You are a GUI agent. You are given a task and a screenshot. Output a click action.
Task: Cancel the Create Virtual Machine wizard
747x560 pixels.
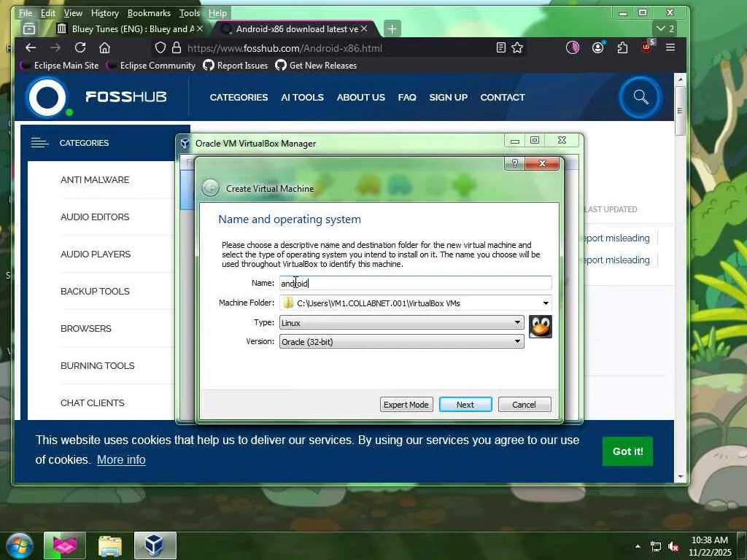524,404
